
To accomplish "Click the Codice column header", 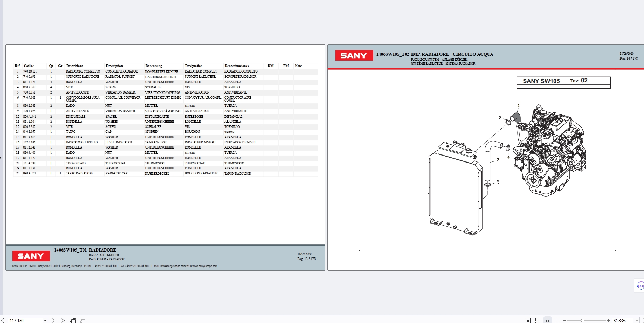I will 29,66.
